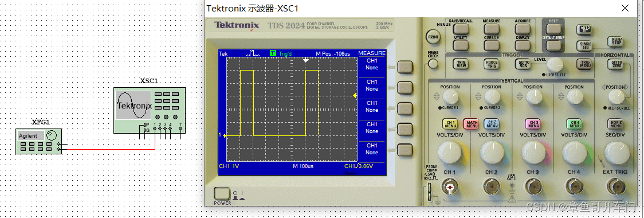The height and width of the screenshot is (218, 644).
Task: Click the CH 1 BNC input connector
Action: click(x=450, y=188)
